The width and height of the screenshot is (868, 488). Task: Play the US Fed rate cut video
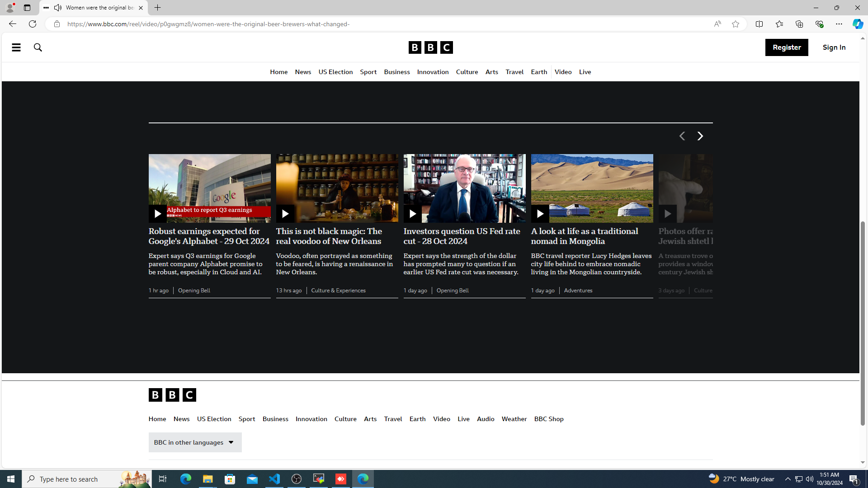(412, 214)
